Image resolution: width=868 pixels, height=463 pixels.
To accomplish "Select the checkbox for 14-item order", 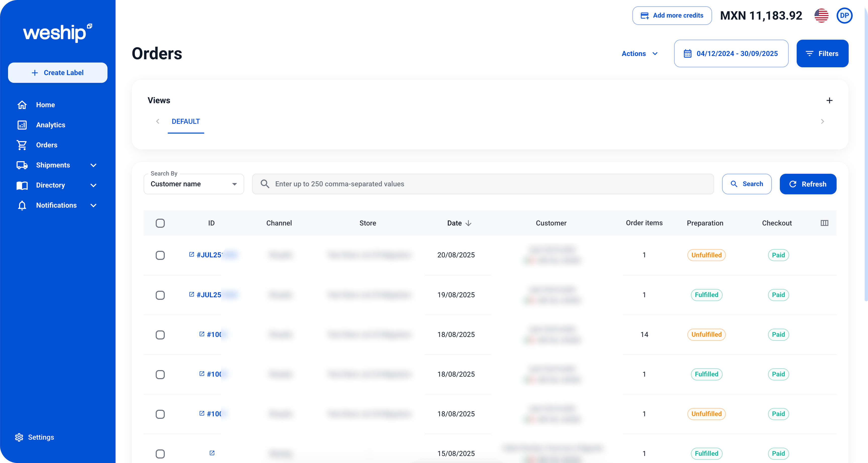I will pyautogui.click(x=160, y=335).
